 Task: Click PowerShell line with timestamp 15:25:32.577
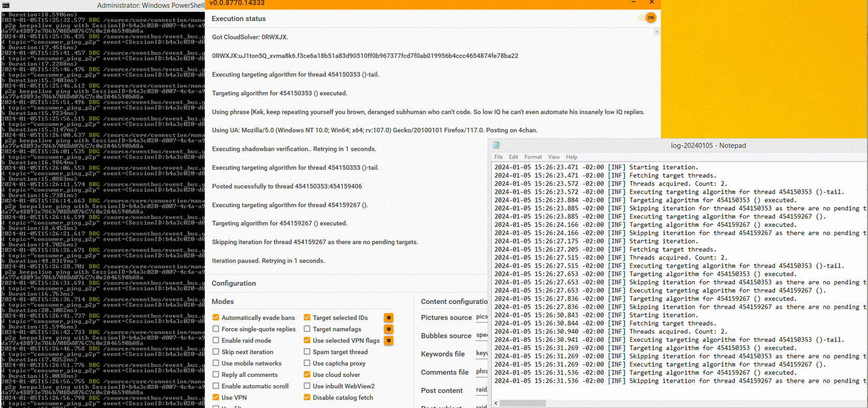pos(103,20)
